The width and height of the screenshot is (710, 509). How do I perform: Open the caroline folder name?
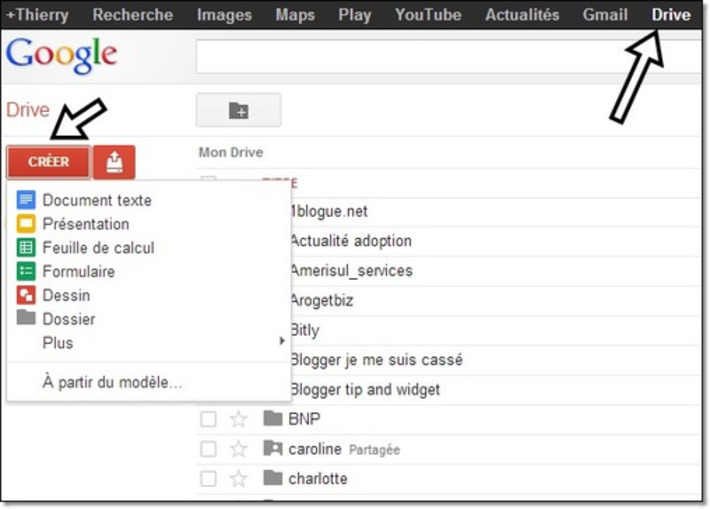coord(315,449)
